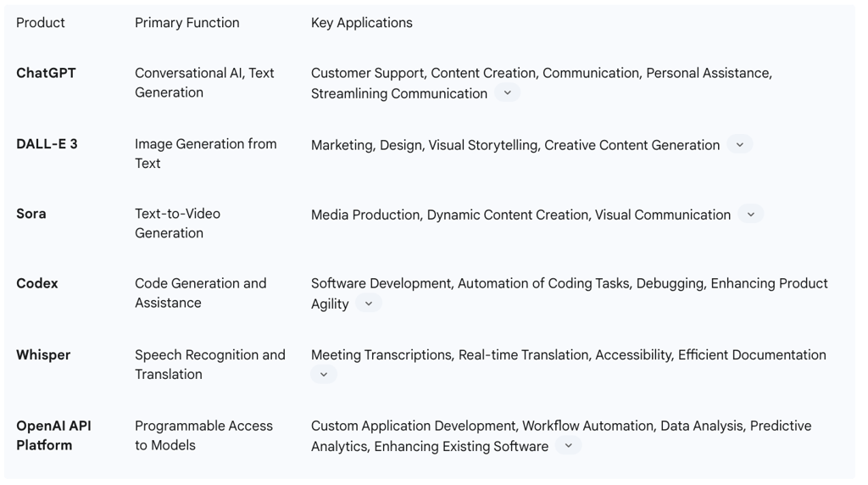This screenshot has height=485, width=868.
Task: Select the Codex product name
Action: point(37,283)
